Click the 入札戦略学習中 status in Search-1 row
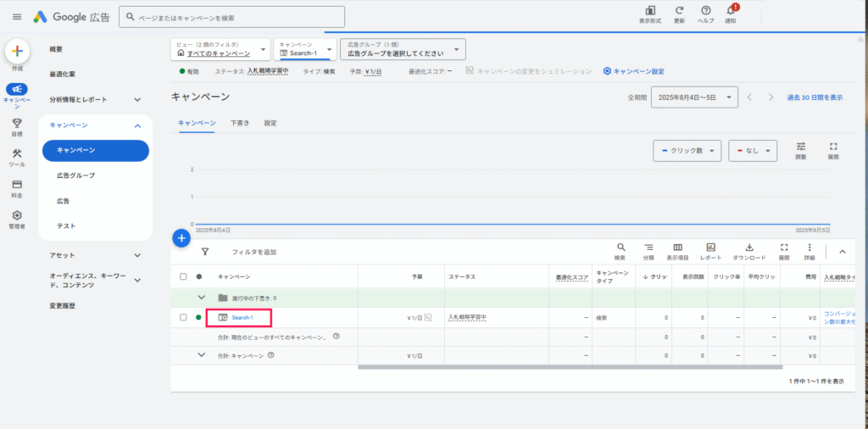Viewport: 868px width, 429px height. tap(467, 317)
